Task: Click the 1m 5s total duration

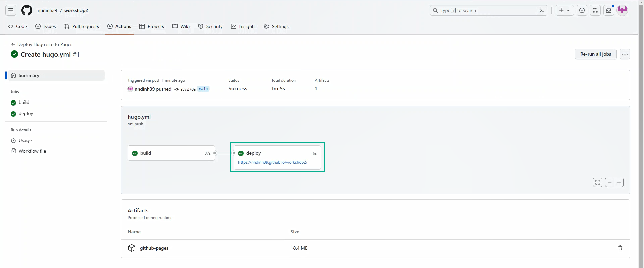Action: point(278,89)
